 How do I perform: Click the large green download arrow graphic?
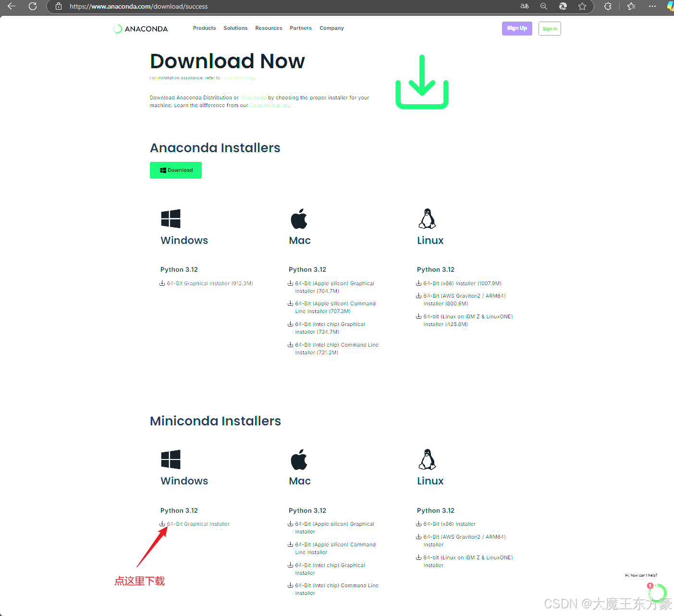point(422,82)
